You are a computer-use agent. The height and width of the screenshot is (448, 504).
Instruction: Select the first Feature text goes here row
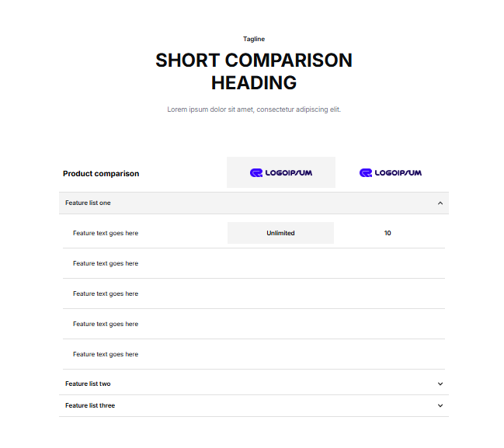[x=106, y=233]
